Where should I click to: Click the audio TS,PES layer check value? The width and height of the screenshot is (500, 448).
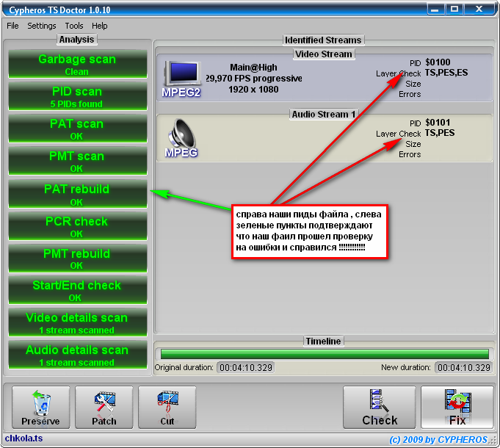(x=440, y=133)
